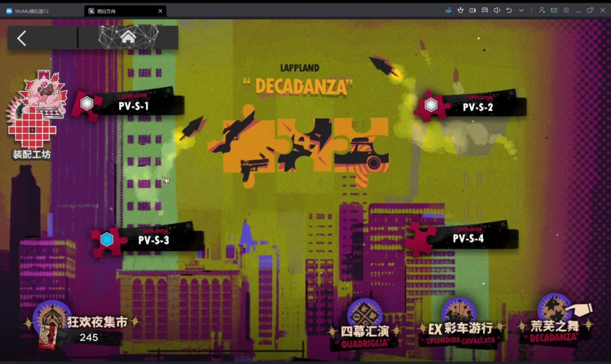Click the emulator undo back arrow icon

(x=509, y=11)
